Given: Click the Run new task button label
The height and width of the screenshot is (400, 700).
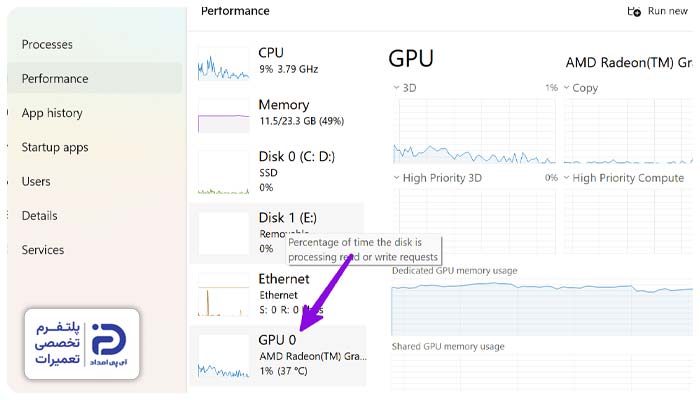Looking at the screenshot, I should [x=667, y=11].
